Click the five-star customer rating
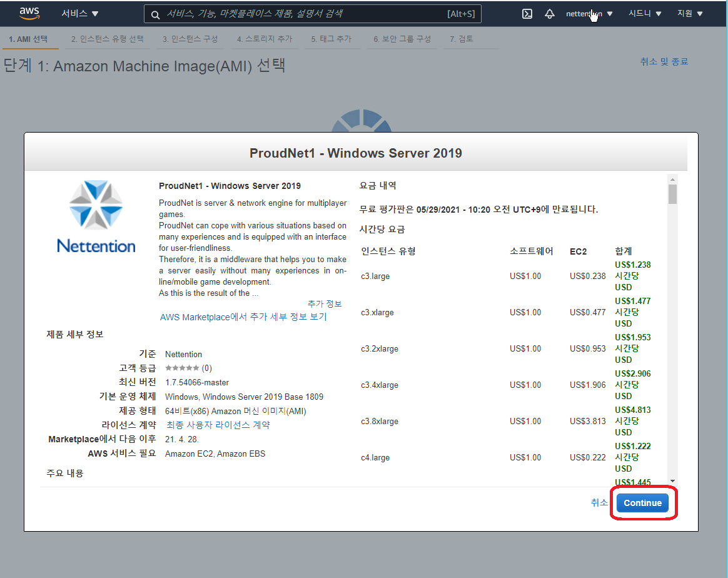Image resolution: width=728 pixels, height=578 pixels. (182, 368)
